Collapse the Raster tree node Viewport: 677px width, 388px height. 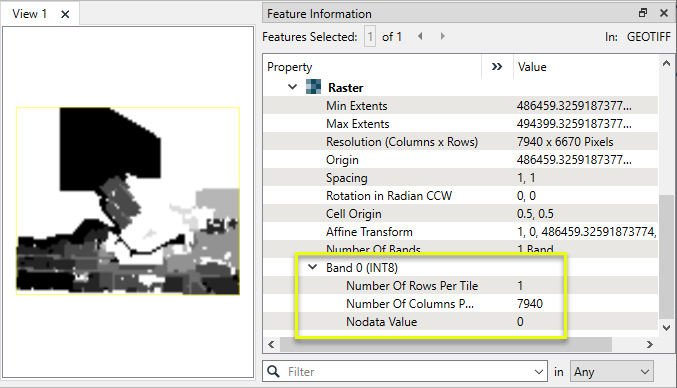pos(292,87)
